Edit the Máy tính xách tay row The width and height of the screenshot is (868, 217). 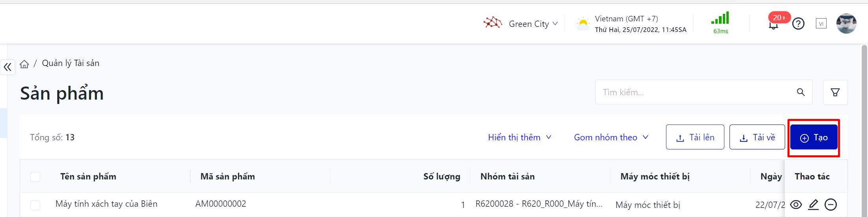[x=813, y=204]
